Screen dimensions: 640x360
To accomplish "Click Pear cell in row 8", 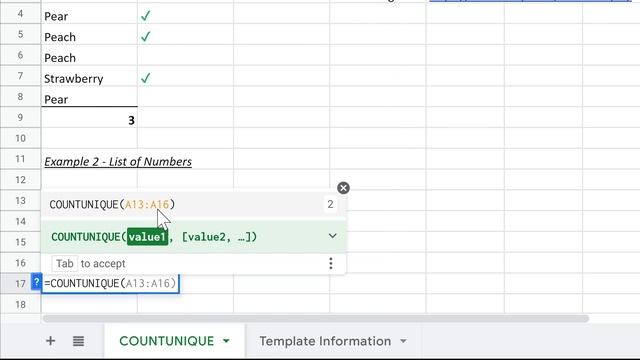I will click(x=89, y=97).
